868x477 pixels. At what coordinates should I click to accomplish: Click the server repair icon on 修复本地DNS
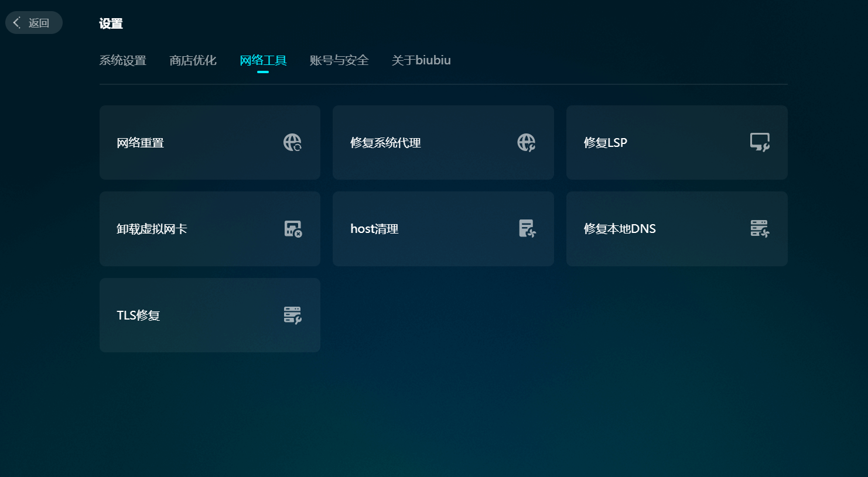[x=760, y=229]
